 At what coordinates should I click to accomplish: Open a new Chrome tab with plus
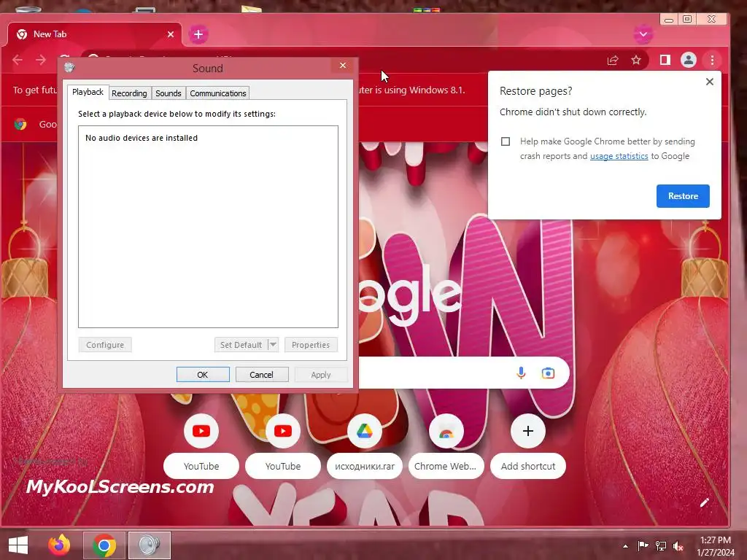(x=198, y=34)
